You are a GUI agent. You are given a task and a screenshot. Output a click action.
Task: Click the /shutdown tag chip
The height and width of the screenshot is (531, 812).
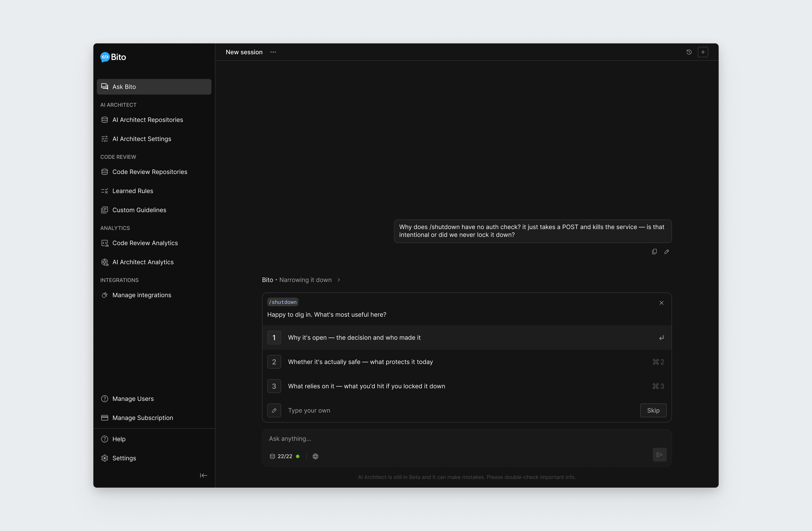[283, 302]
